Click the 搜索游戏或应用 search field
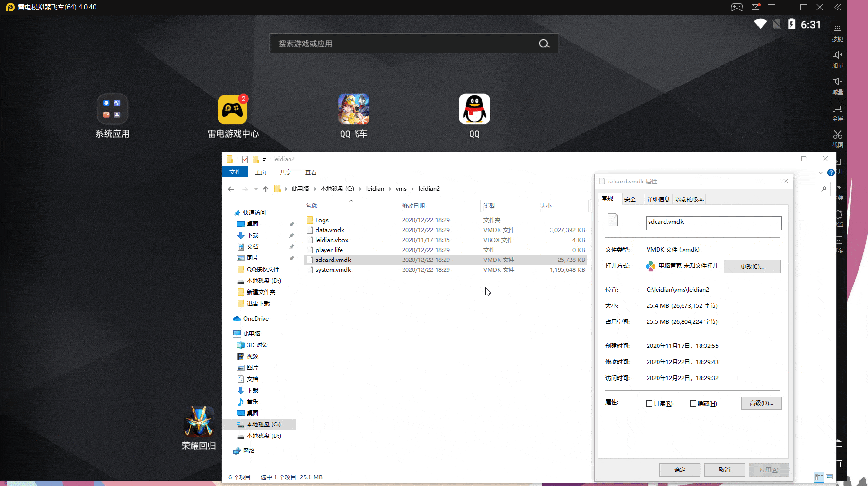 (x=404, y=43)
